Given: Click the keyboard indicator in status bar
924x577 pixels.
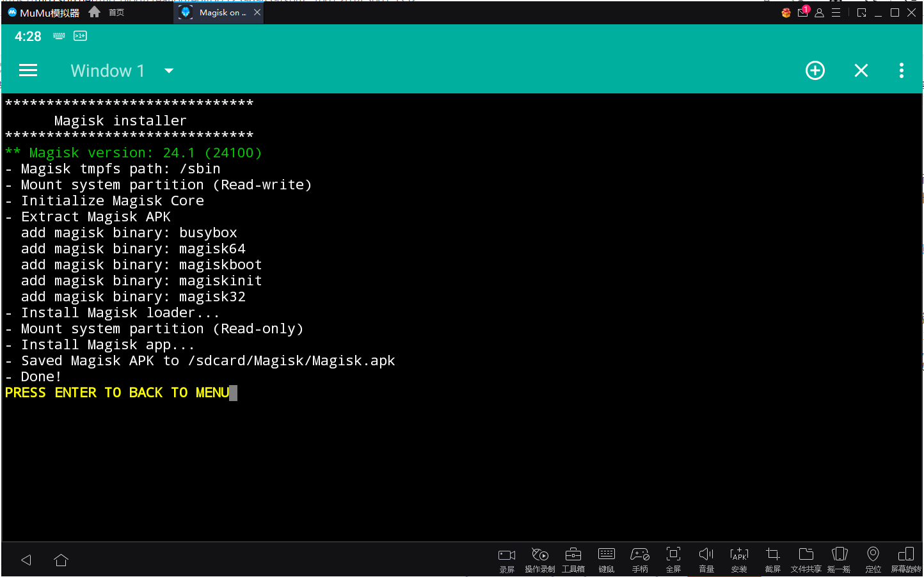Looking at the screenshot, I should tap(59, 36).
